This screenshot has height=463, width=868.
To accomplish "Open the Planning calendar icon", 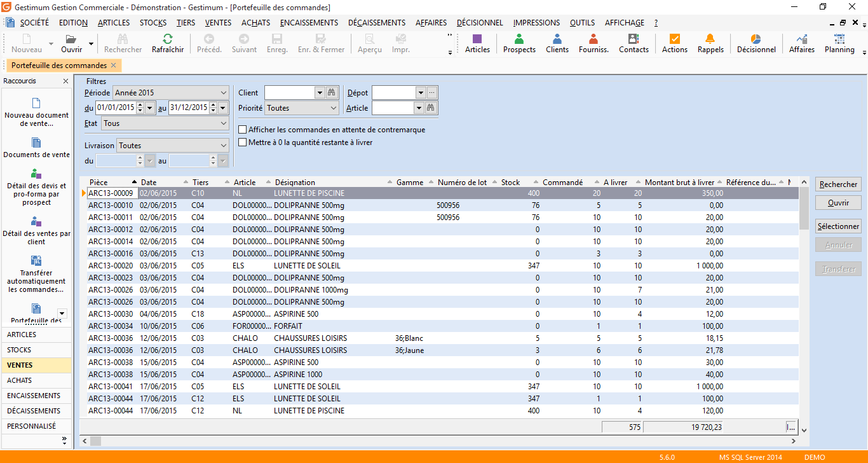I will click(x=839, y=39).
